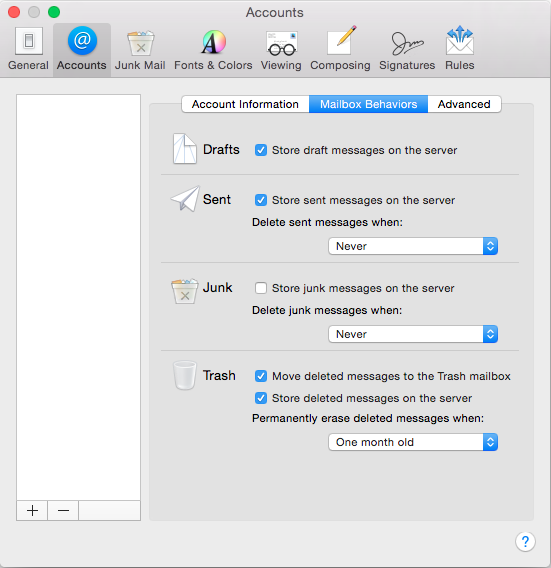
Task: Open help with the question mark button
Action: tap(525, 542)
